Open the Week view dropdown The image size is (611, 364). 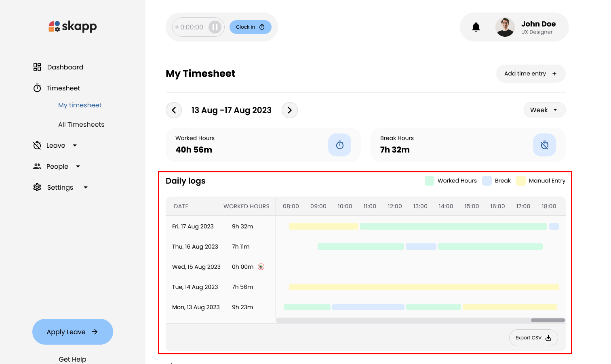(544, 110)
